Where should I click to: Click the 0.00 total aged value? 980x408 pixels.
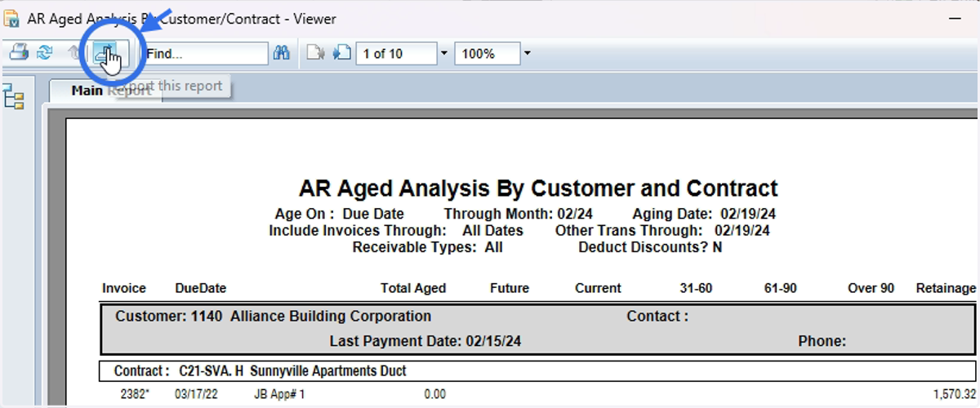[434, 395]
